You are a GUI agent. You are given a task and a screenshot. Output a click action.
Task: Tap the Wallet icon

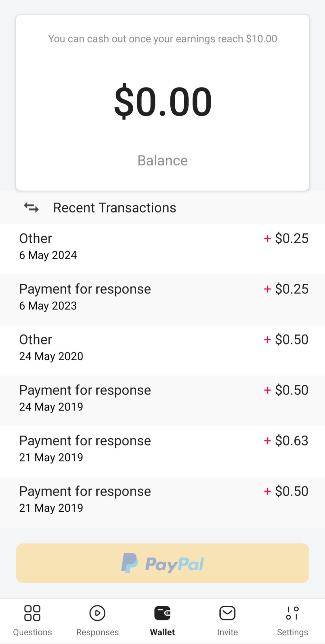162,613
